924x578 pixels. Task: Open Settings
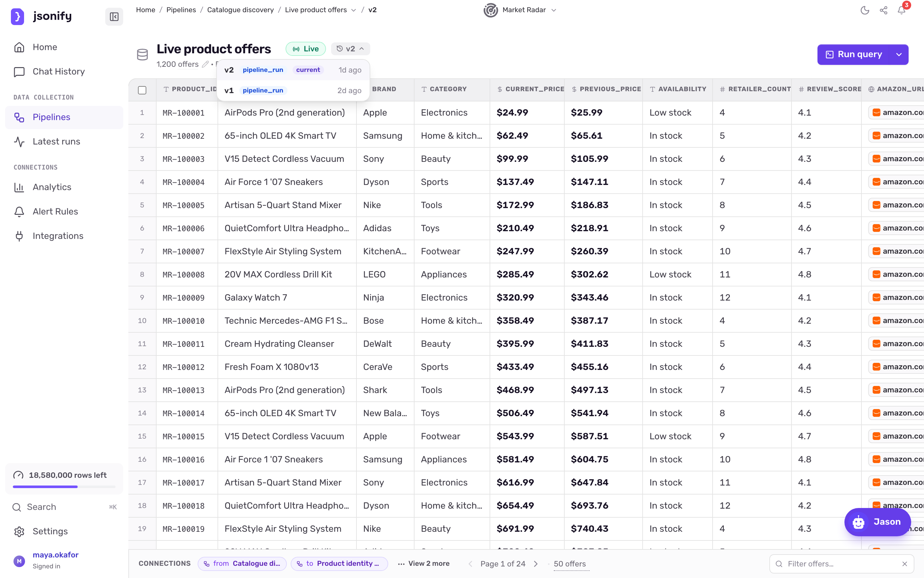click(64, 531)
